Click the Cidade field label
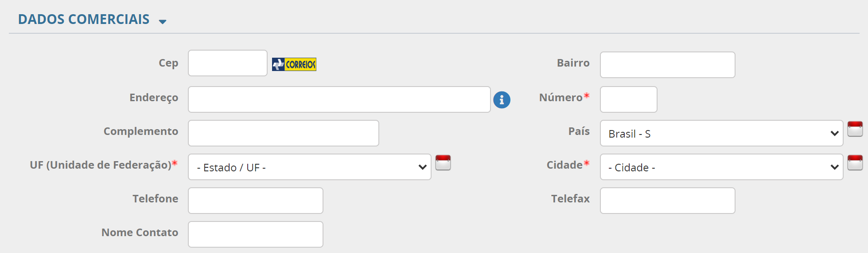The image size is (868, 253). click(x=564, y=165)
